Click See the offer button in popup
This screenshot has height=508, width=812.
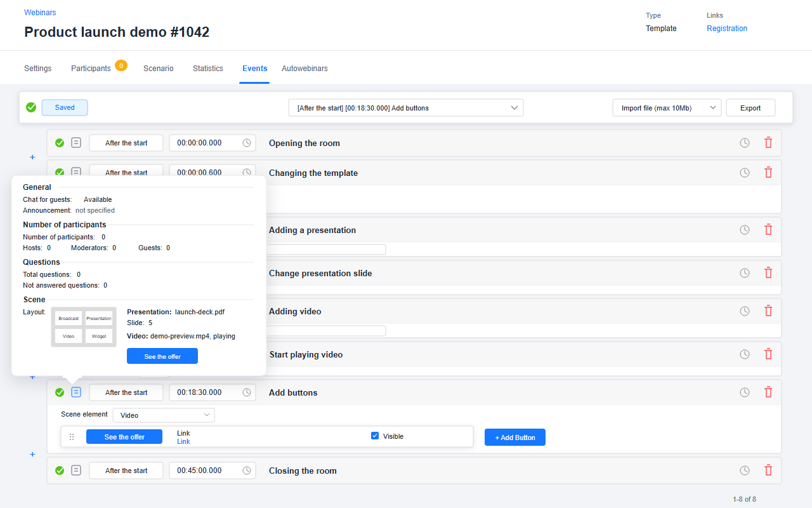coord(162,356)
